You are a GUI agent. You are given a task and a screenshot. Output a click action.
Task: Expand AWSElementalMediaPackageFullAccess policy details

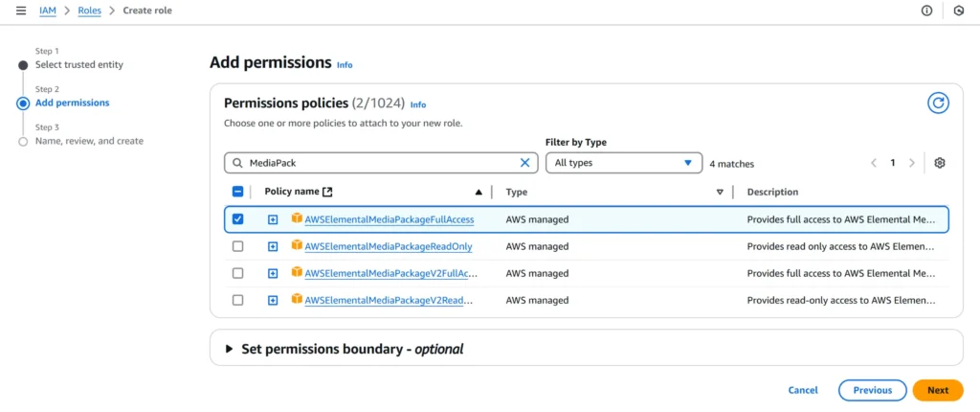tap(273, 219)
